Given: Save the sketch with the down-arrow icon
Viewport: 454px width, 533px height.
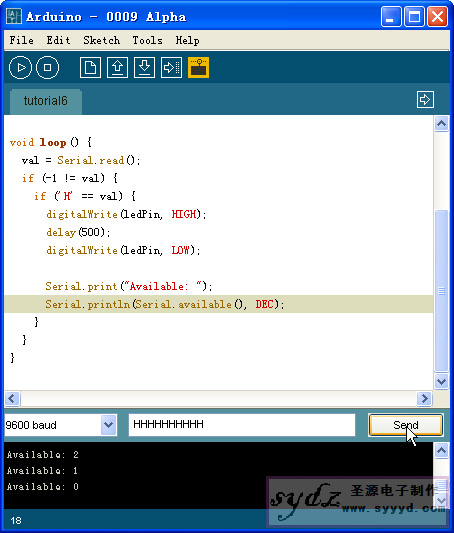Looking at the screenshot, I should tap(144, 67).
